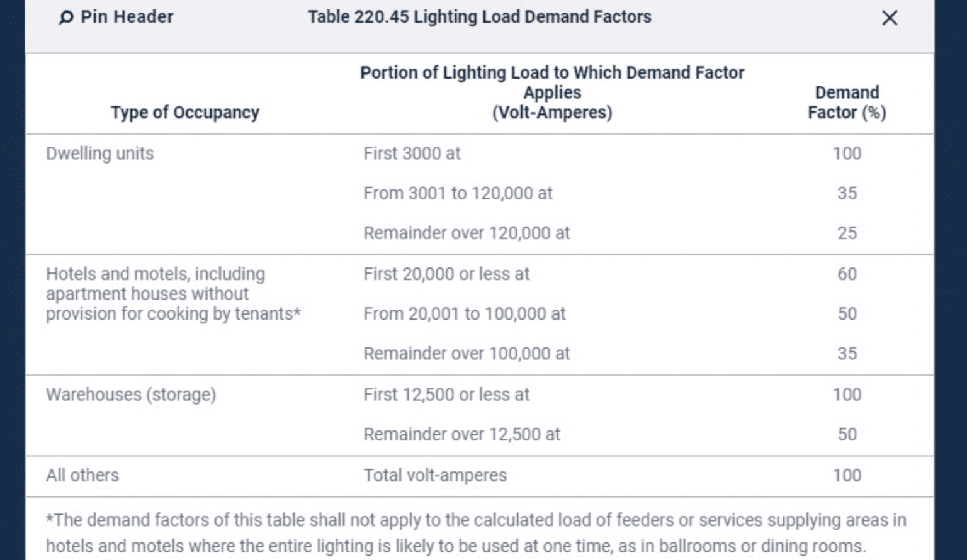This screenshot has width=967, height=560.
Task: Click the Table 220.45 title text
Action: [x=478, y=17]
